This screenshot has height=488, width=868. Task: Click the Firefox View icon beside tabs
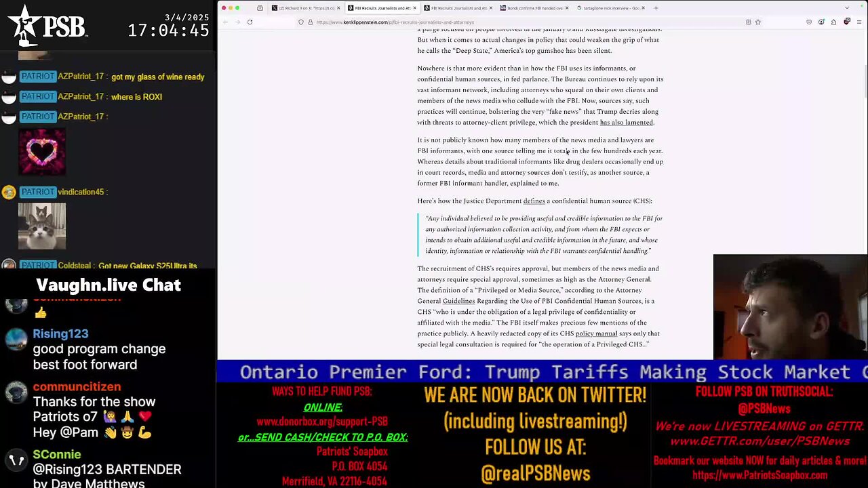tap(260, 8)
